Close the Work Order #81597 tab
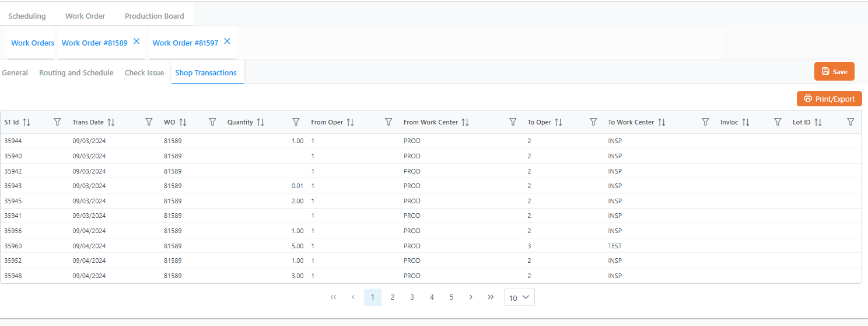This screenshot has height=326, width=868. (228, 41)
